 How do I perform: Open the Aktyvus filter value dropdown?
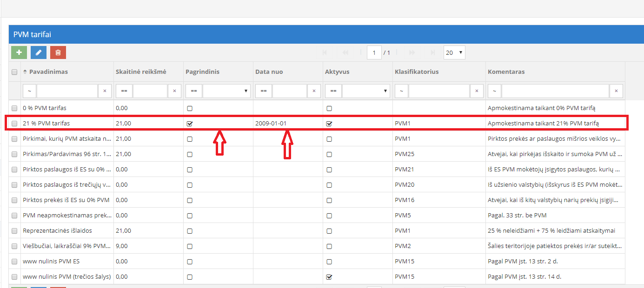click(365, 91)
